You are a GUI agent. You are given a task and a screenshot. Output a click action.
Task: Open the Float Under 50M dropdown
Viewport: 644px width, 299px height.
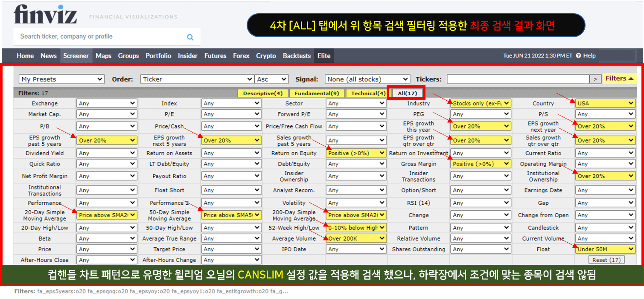(605, 249)
